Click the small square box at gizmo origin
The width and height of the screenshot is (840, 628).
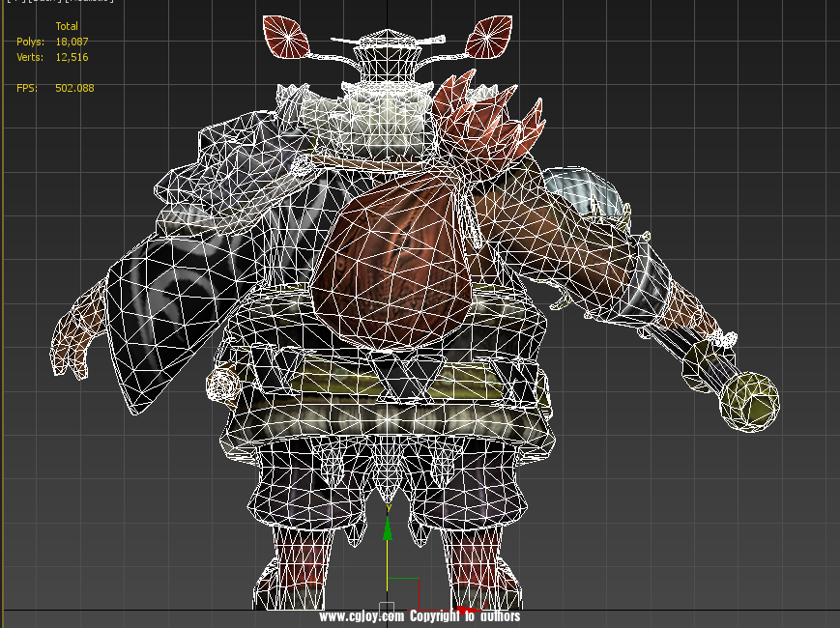[387, 609]
